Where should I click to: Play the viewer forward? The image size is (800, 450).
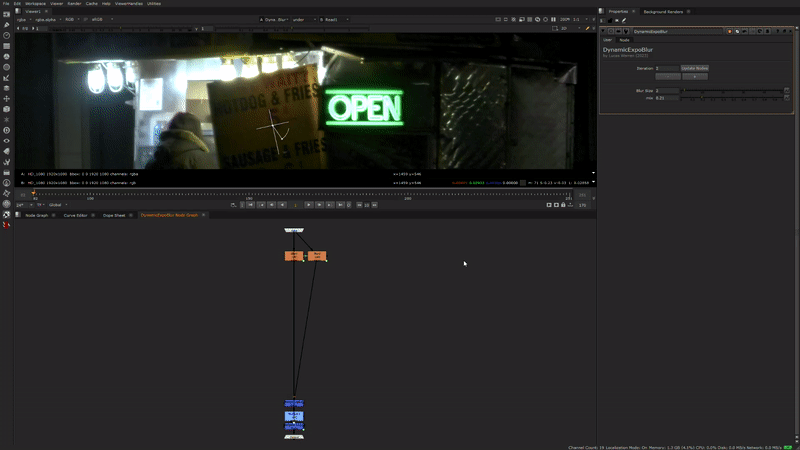click(x=309, y=205)
